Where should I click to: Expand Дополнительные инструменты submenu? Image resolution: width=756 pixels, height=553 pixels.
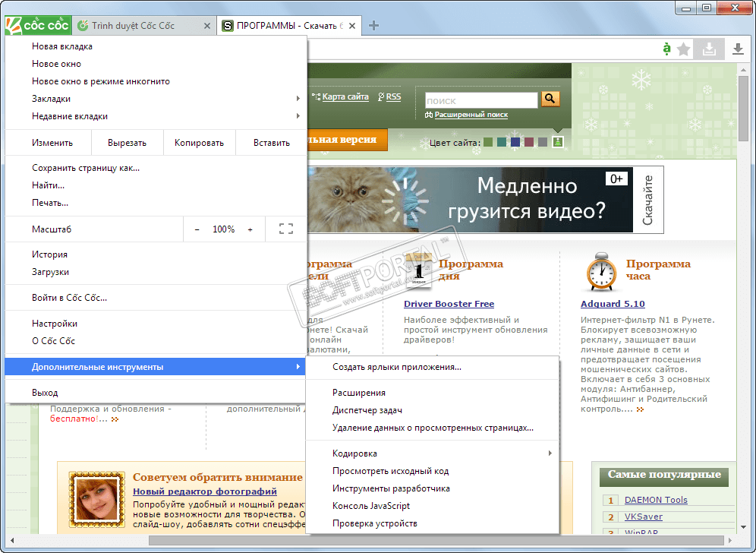156,367
